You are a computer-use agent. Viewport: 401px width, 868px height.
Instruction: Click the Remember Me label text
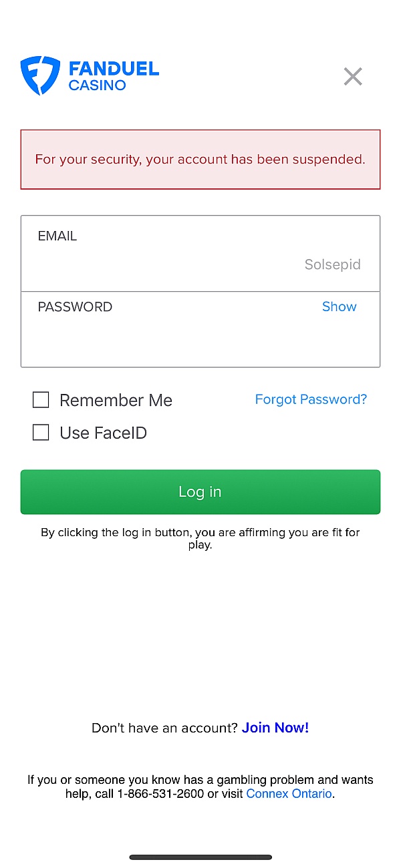tap(116, 401)
